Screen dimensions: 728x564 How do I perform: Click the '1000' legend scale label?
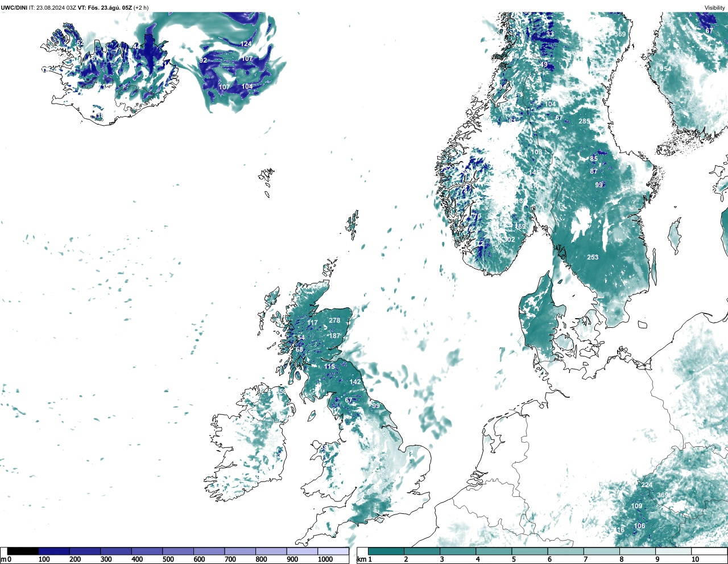pos(325,559)
